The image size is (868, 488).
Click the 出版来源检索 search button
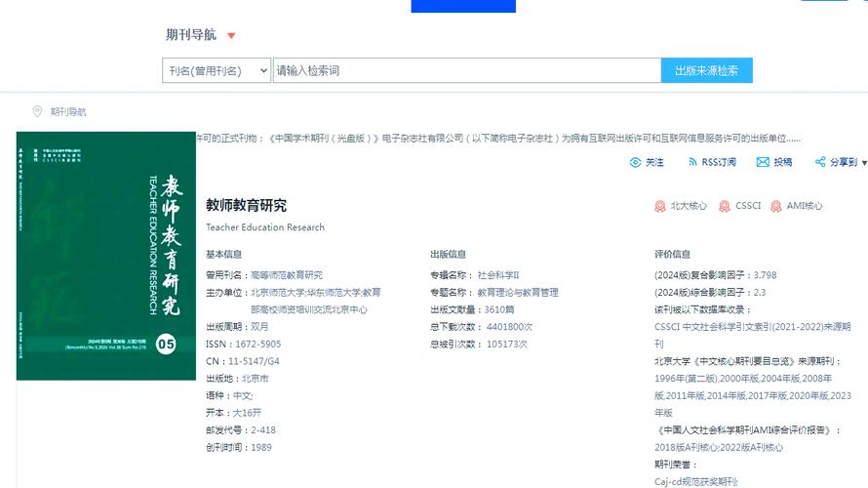(706, 70)
